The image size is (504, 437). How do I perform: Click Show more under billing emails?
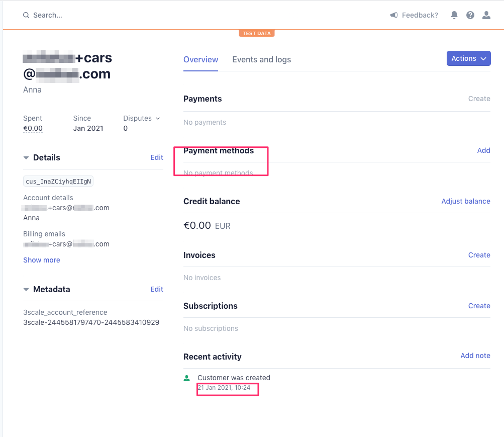(42, 260)
